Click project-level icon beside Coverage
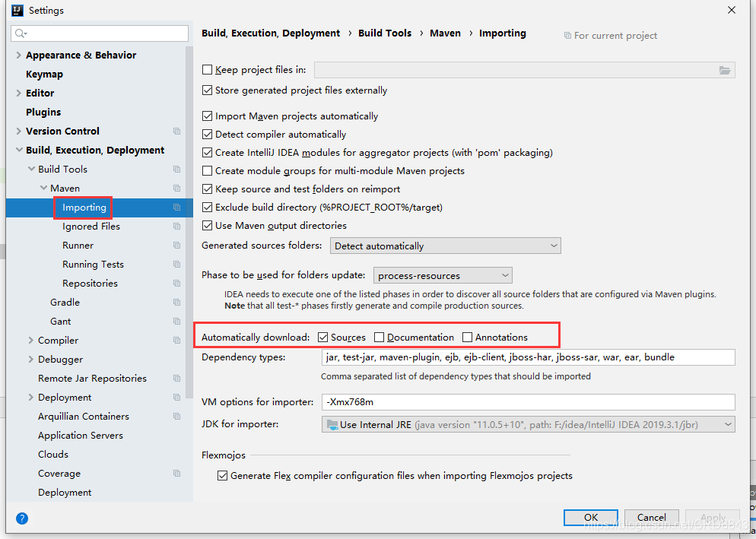 click(177, 474)
